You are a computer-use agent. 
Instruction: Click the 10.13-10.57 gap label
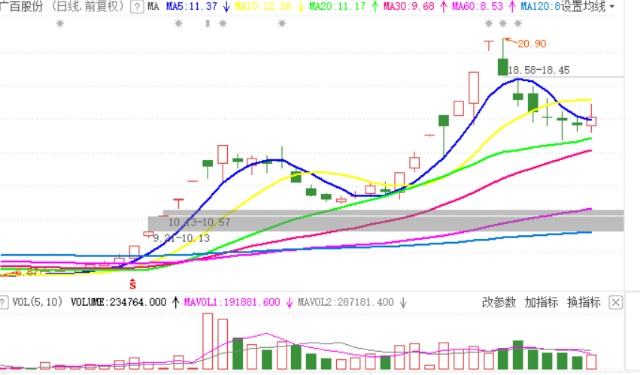199,222
